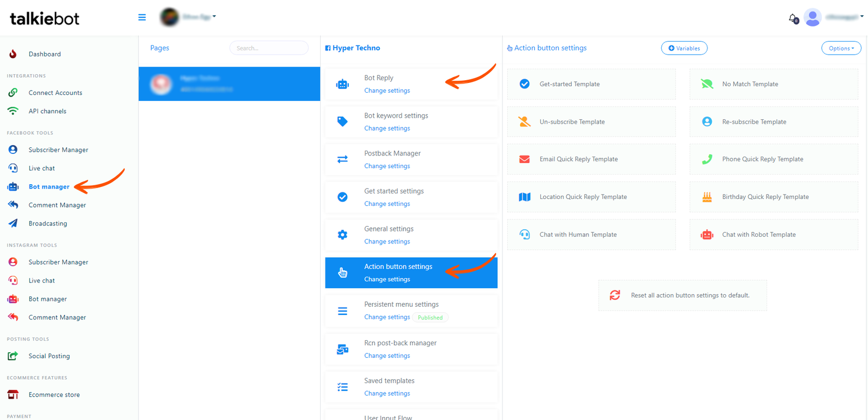
Task: Open the Chat with Human Template card
Action: click(x=591, y=235)
